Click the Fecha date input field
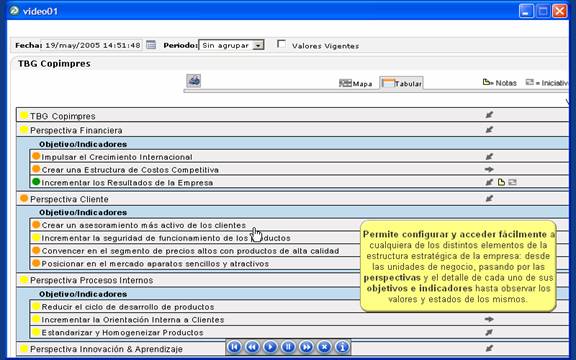576x360 pixels. click(92, 45)
